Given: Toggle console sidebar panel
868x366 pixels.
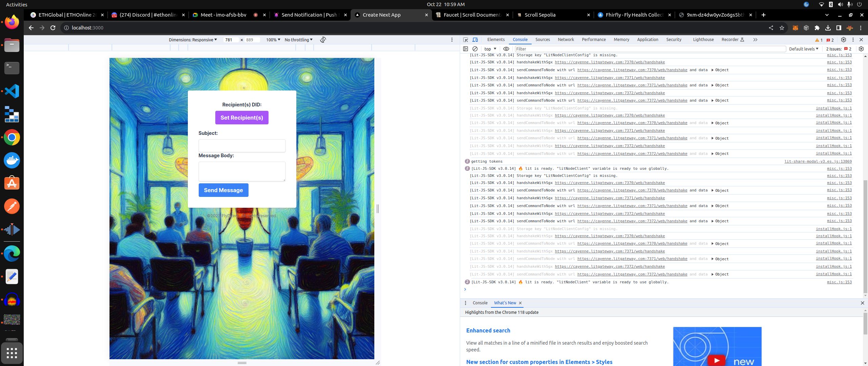Looking at the screenshot, I should coord(466,49).
